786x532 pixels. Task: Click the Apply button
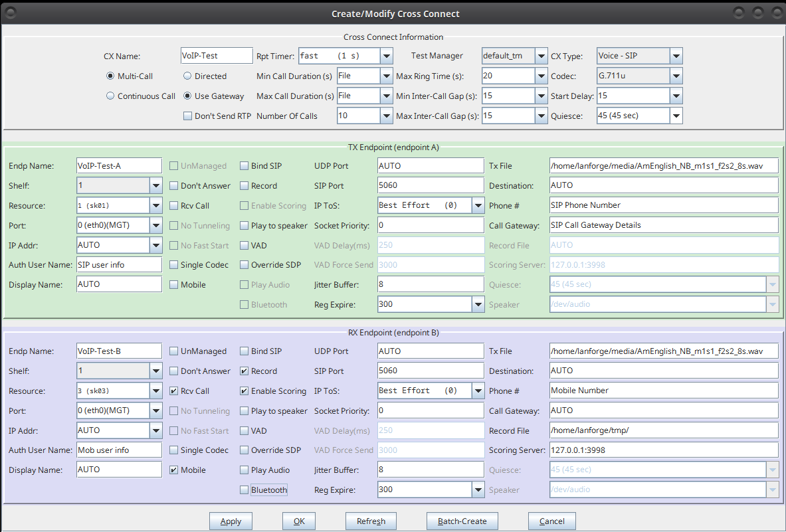click(x=231, y=521)
